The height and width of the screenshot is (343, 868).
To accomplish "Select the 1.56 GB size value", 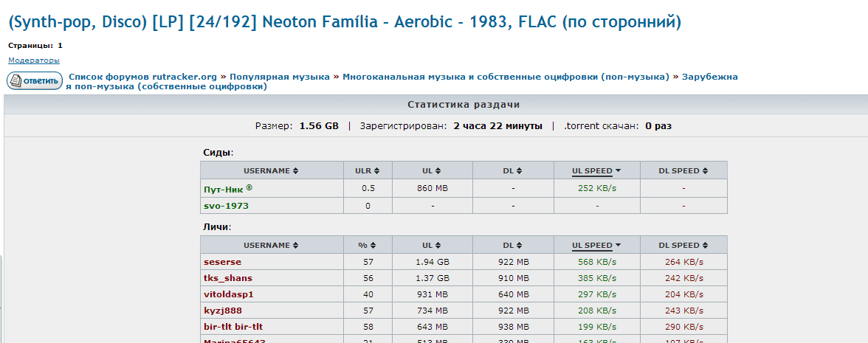I will 319,126.
